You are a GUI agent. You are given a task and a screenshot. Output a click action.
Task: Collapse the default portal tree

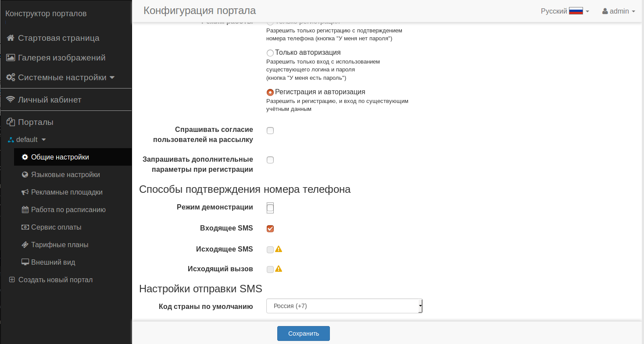[27, 140]
